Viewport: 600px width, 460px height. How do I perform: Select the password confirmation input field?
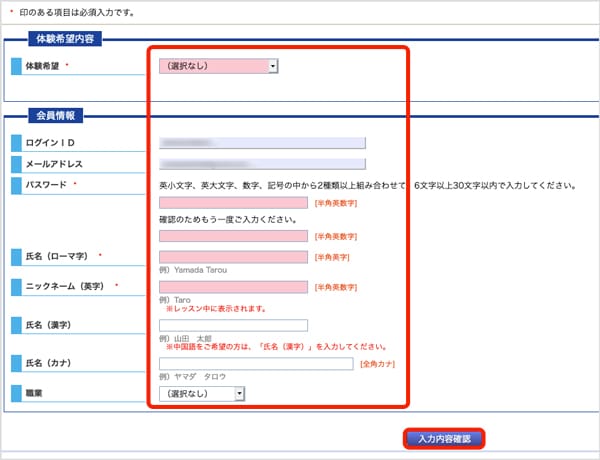(234, 236)
